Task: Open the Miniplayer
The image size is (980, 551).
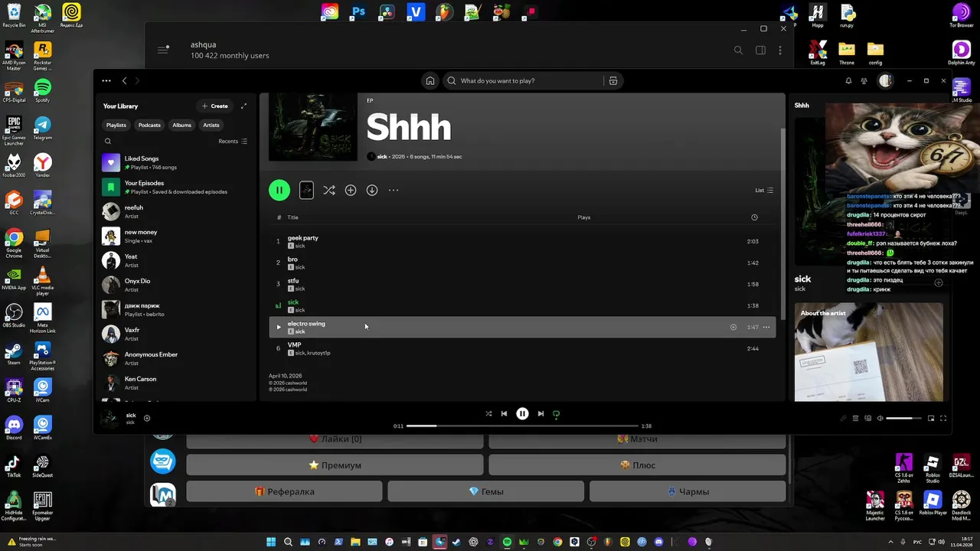Action: [x=931, y=418]
